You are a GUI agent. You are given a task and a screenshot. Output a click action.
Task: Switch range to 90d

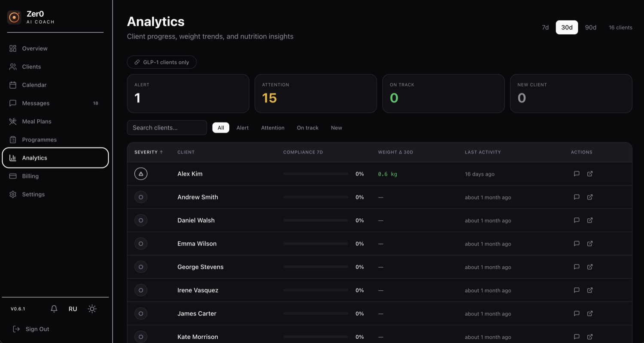coord(591,27)
